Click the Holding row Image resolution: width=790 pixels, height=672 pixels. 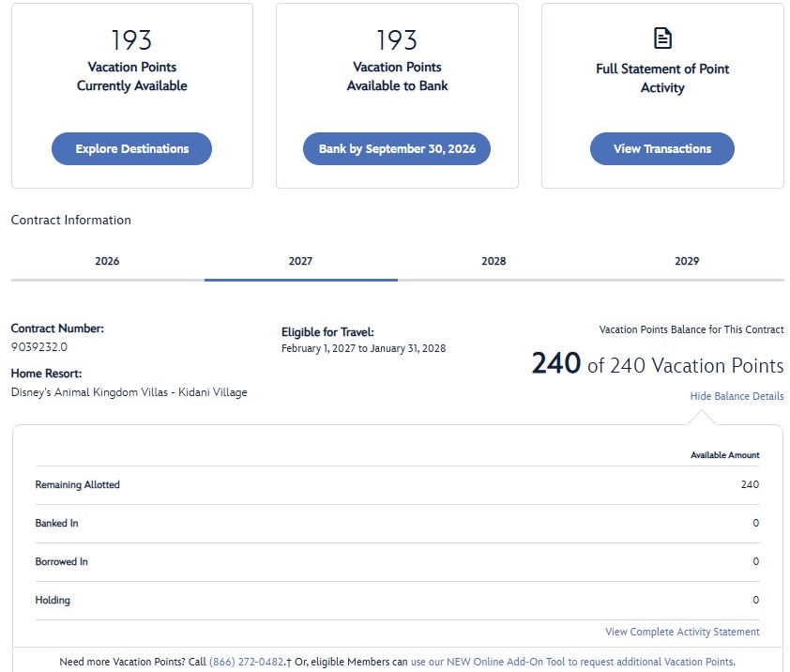397,600
